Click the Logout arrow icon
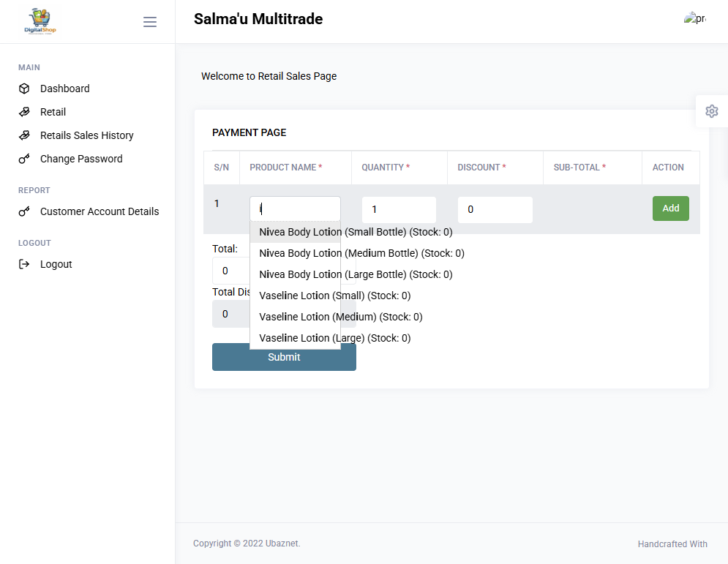Image resolution: width=728 pixels, height=564 pixels. 24,264
